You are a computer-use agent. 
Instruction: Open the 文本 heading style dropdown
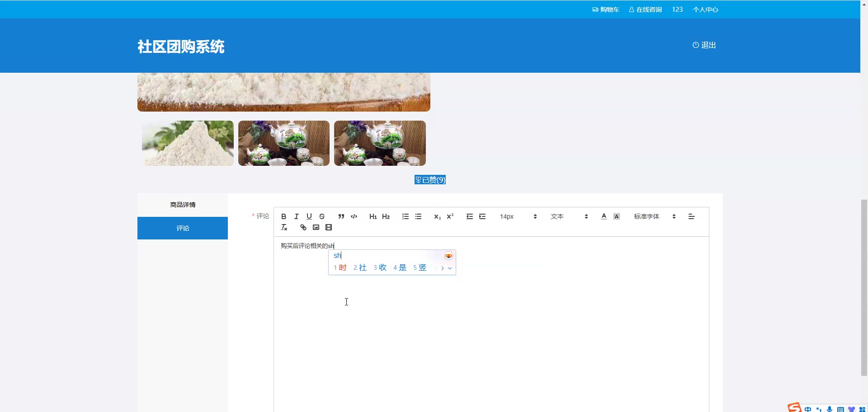point(569,217)
